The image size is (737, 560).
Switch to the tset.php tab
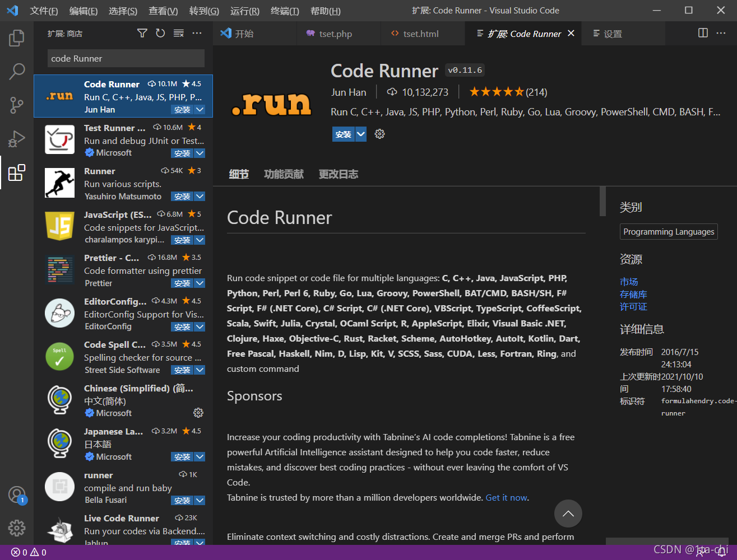339,34
